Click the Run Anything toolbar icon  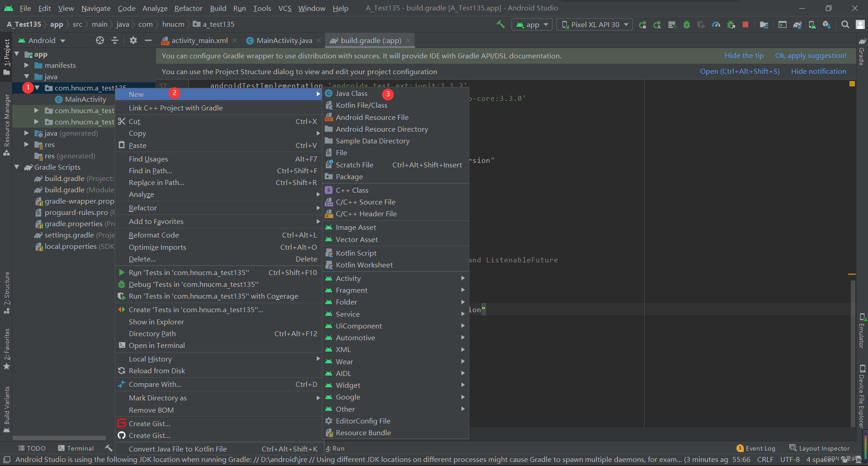coord(783,24)
